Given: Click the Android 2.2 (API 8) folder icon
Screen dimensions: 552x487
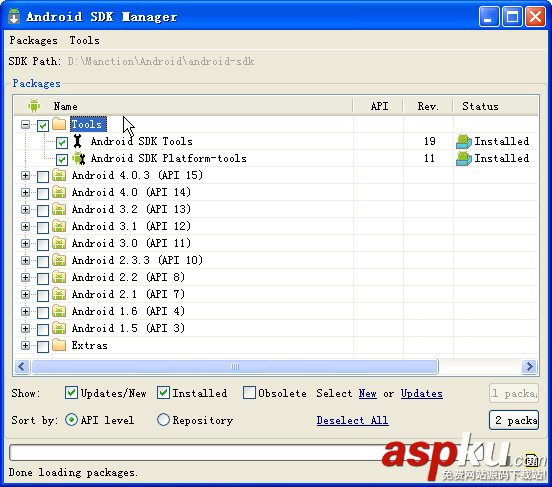Looking at the screenshot, I should tap(59, 277).
